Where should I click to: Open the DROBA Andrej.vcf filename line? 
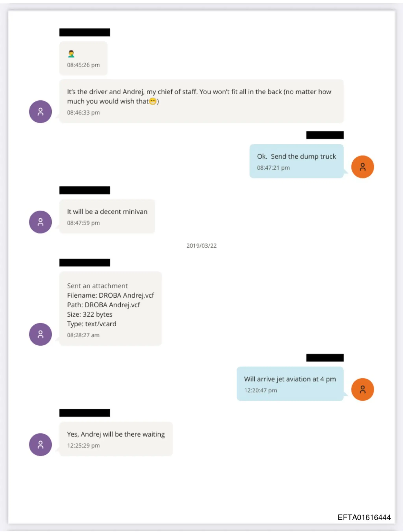pos(110,295)
